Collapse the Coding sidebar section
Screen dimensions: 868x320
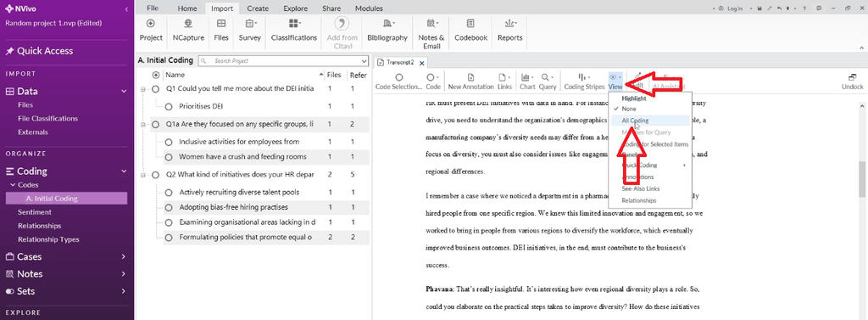point(124,171)
